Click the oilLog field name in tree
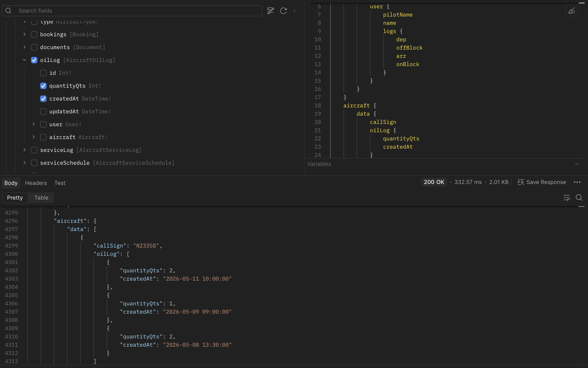The width and height of the screenshot is (588, 368). (x=50, y=60)
